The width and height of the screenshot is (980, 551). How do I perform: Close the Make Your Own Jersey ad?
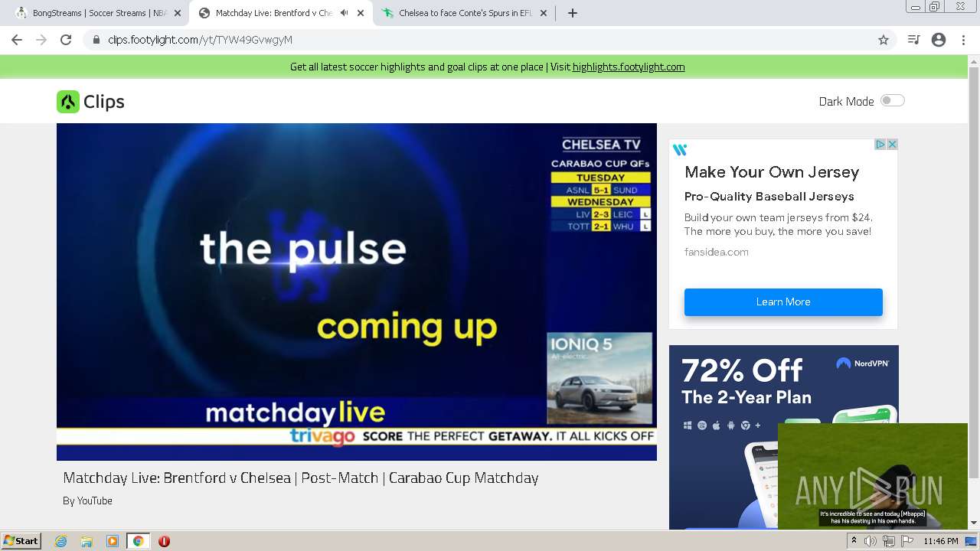click(892, 145)
